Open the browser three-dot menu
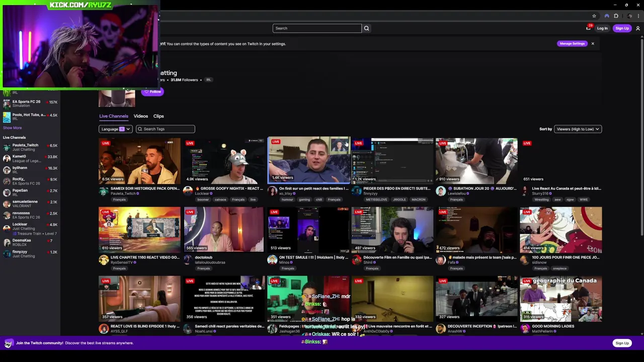This screenshot has width=644, height=362. [x=638, y=16]
